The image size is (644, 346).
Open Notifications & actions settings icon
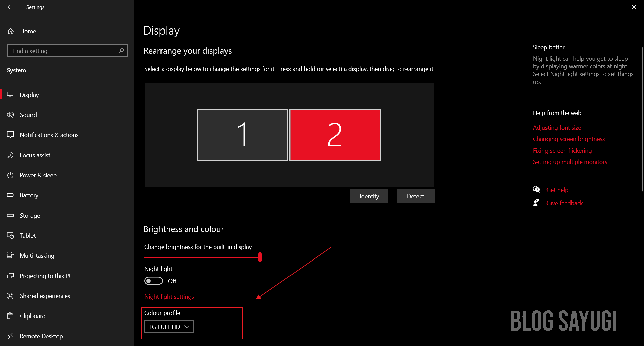tap(10, 135)
